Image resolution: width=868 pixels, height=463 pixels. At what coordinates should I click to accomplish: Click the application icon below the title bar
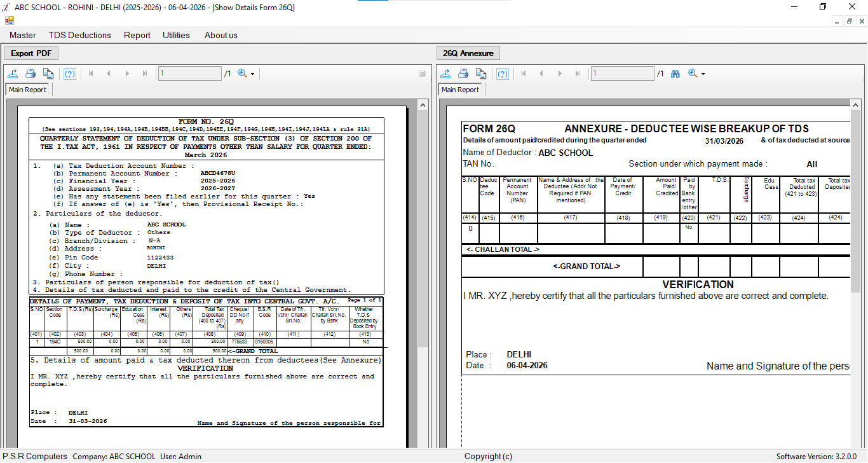click(8, 20)
